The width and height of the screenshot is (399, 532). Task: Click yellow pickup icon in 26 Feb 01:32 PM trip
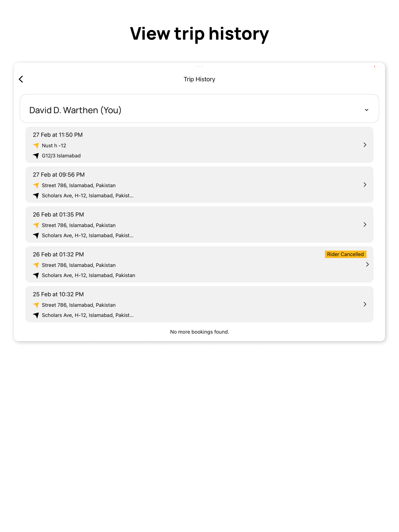(36, 266)
